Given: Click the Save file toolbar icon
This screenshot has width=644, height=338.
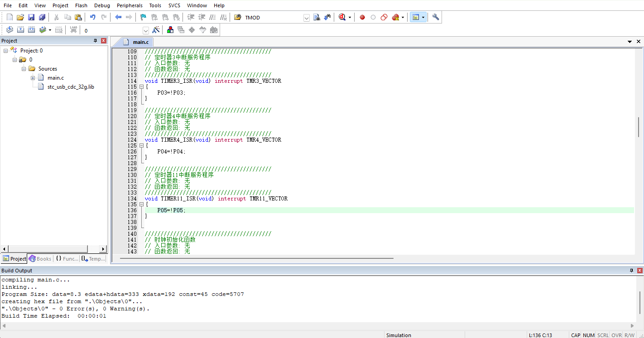Looking at the screenshot, I should [31, 17].
